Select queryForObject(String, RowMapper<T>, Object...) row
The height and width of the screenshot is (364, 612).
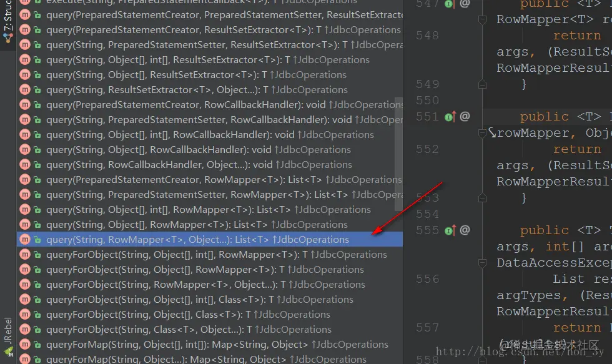tap(210, 285)
